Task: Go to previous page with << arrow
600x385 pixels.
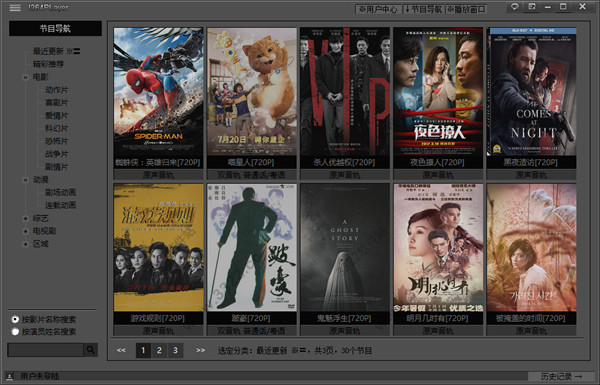Action: 121,350
